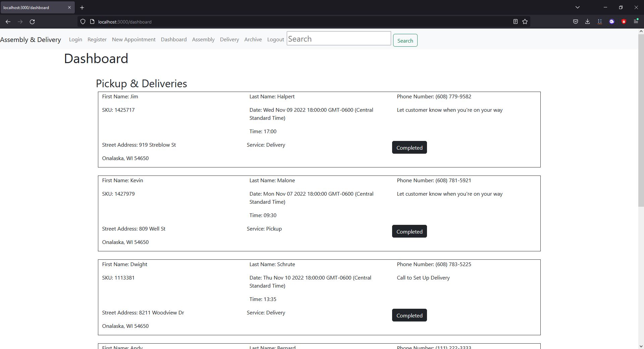
Task: Click 'Phone Number: (608) 783-5225' text
Action: coord(434,264)
